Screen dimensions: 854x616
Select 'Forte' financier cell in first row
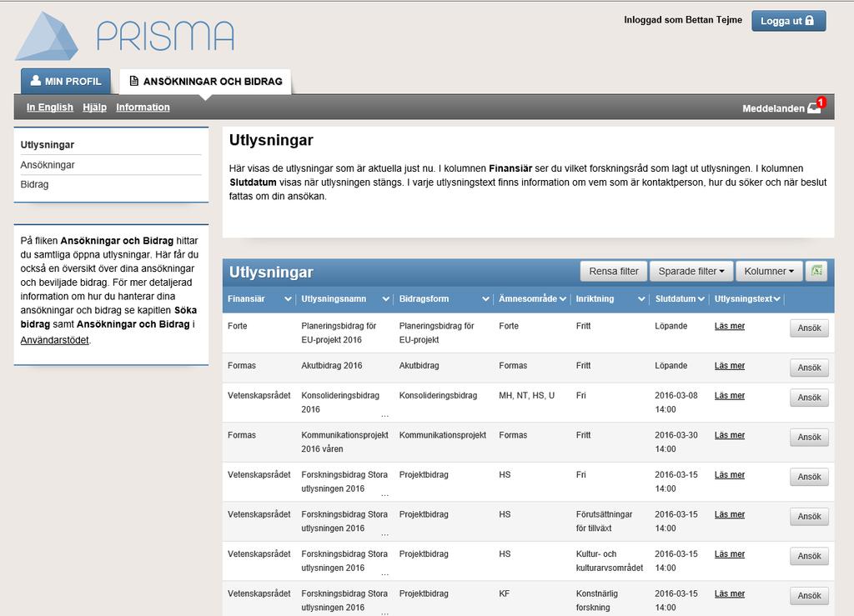point(237,326)
